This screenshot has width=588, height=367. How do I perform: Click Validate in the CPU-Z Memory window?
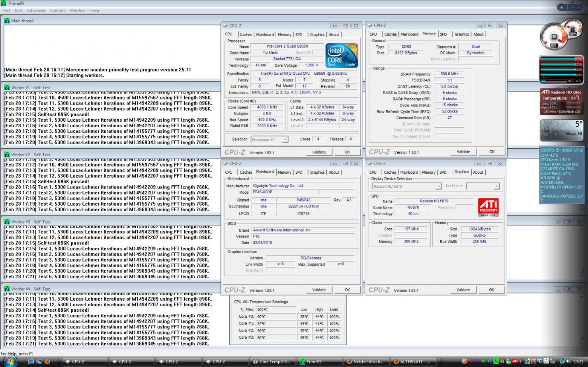463,151
